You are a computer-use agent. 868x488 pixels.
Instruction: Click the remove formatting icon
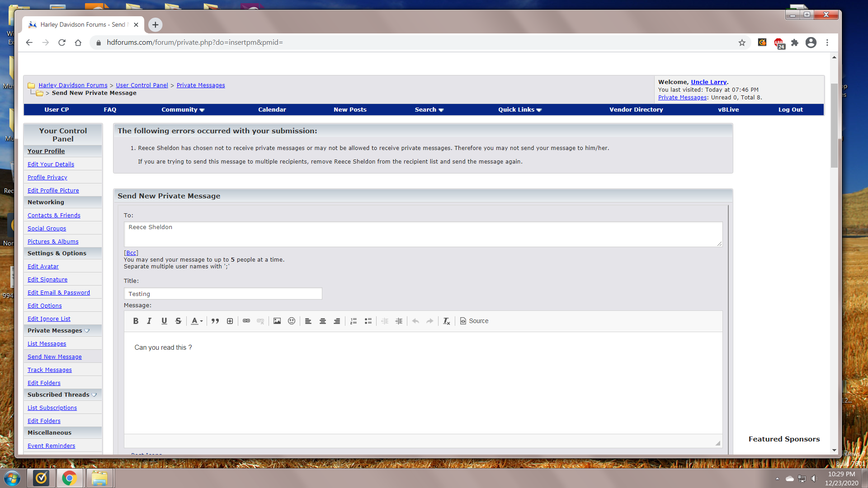(x=446, y=321)
